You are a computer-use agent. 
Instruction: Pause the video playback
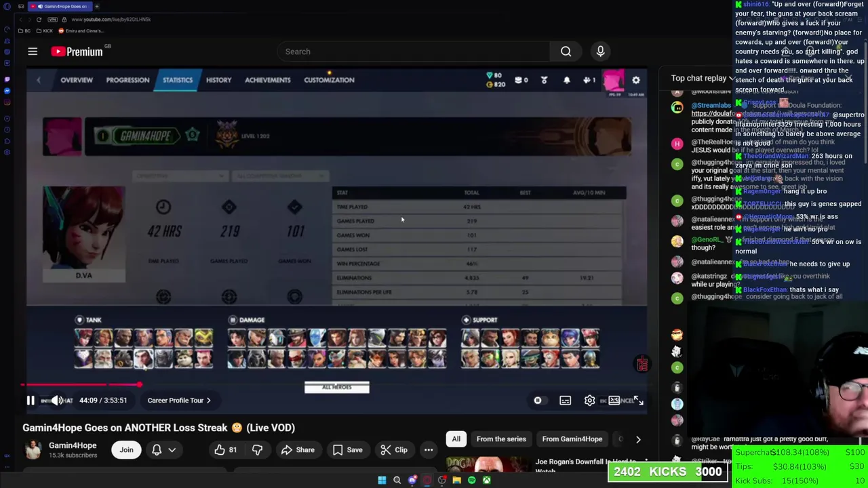(31, 401)
